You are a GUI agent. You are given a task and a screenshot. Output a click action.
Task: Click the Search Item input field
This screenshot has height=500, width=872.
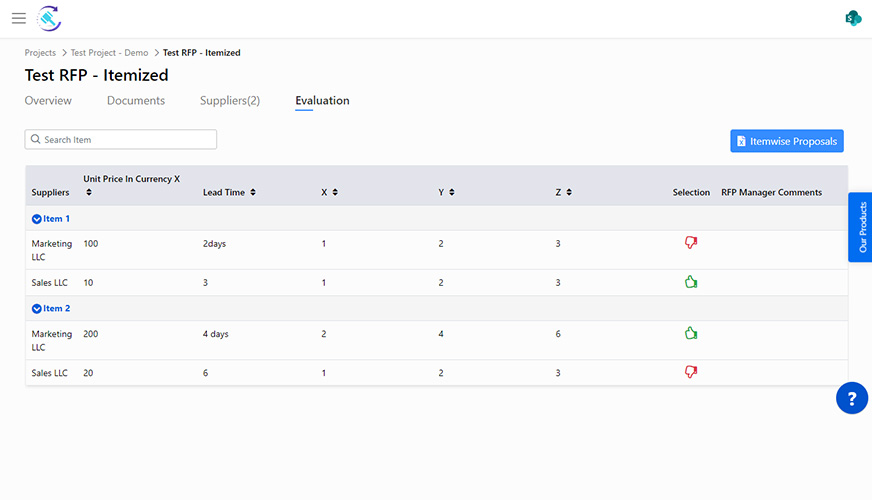pyautogui.click(x=121, y=140)
